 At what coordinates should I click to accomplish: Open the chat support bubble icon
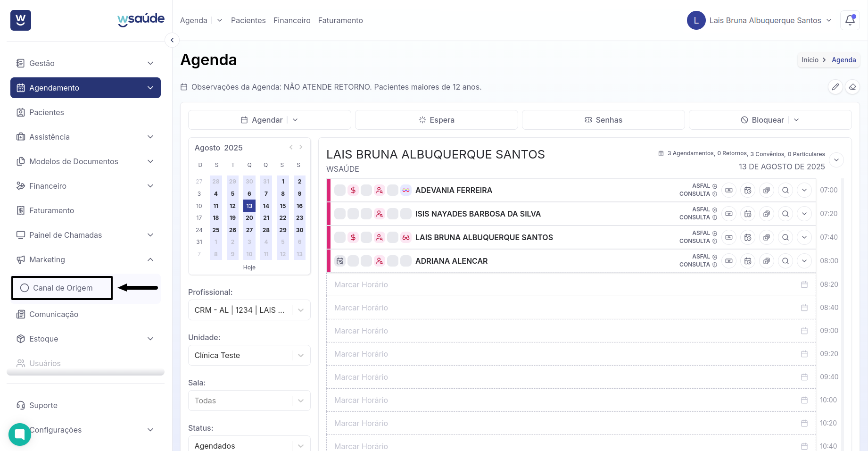pyautogui.click(x=20, y=434)
